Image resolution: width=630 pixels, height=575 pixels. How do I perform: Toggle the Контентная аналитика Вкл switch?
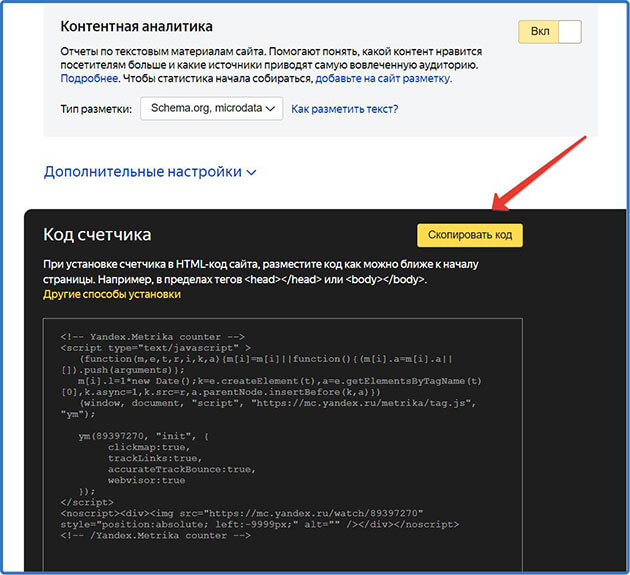(550, 31)
